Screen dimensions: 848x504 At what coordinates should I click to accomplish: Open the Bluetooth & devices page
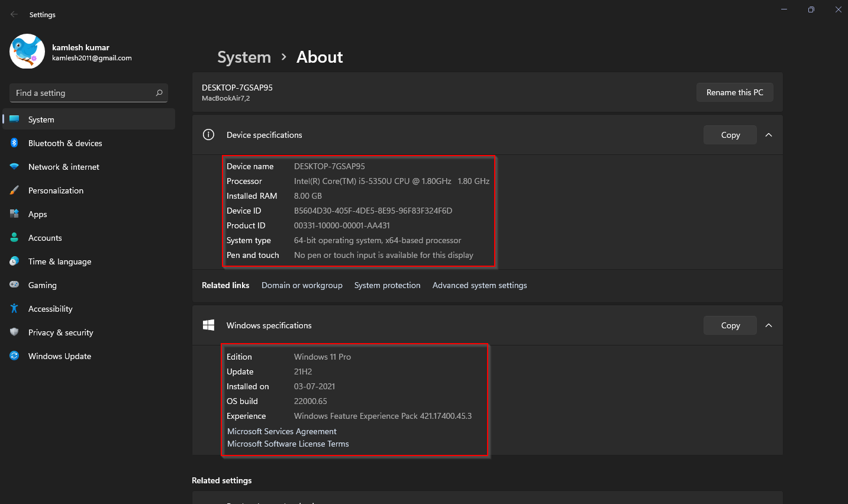pyautogui.click(x=89, y=143)
